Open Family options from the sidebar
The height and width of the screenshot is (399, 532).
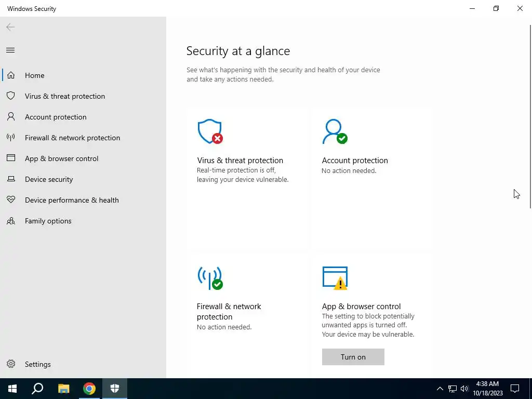(83, 221)
